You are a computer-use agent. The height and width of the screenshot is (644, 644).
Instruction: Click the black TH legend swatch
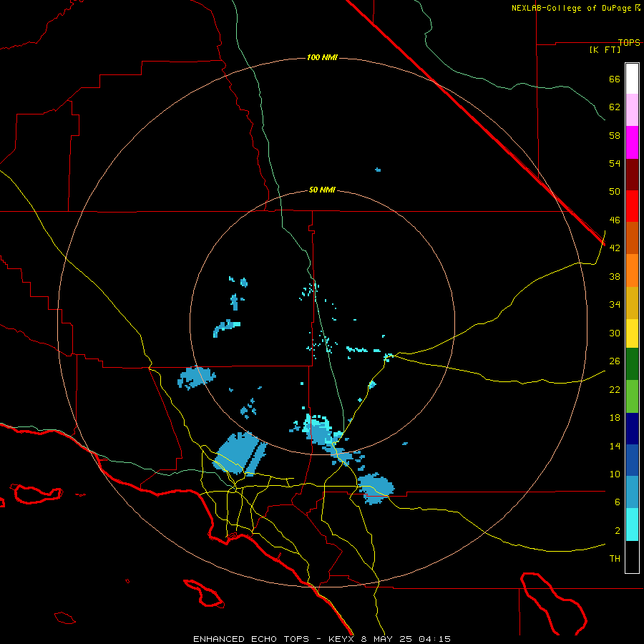(x=632, y=557)
